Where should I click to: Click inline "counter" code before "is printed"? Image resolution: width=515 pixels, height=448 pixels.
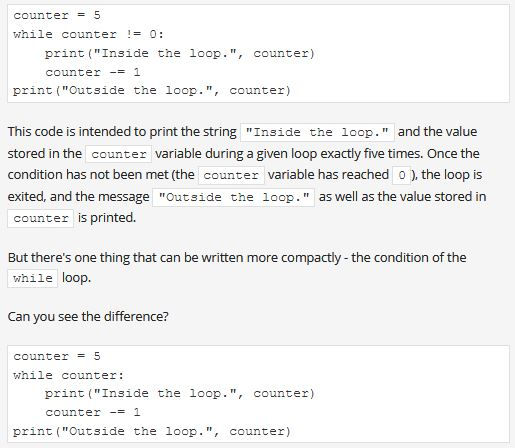(41, 219)
